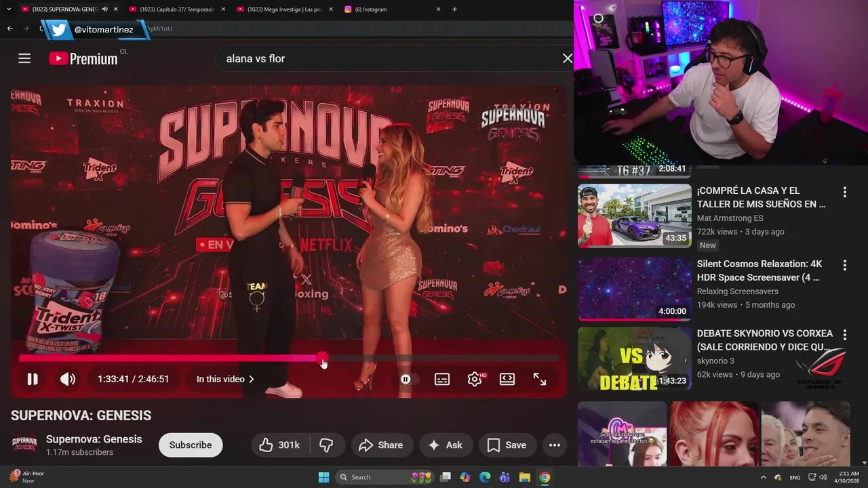Click channel name 'Mat Armstrong ES'
This screenshot has height=488, width=868.
[x=730, y=218]
